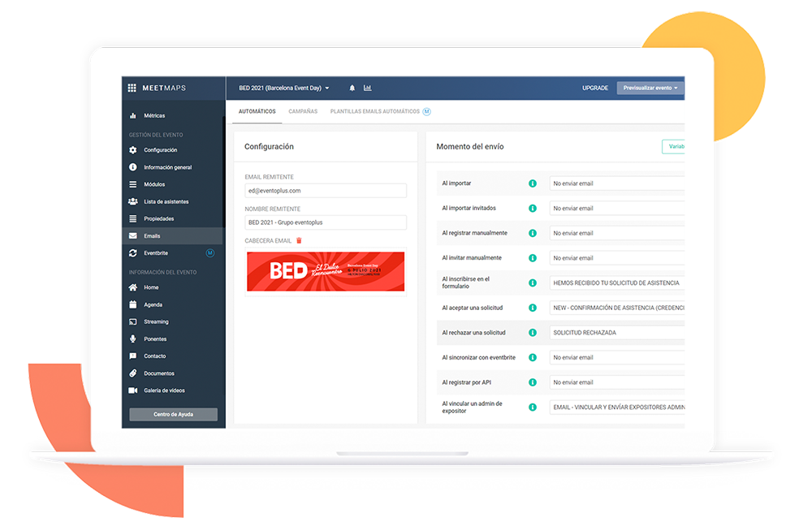Click the Configuración gear icon

133,150
